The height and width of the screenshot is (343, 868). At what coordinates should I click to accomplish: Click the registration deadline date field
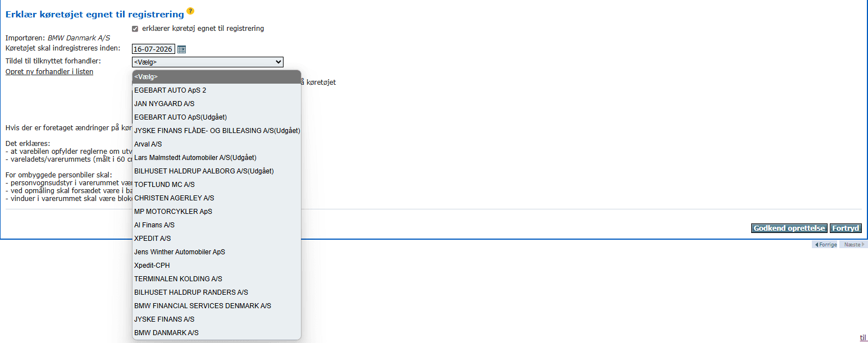point(153,49)
